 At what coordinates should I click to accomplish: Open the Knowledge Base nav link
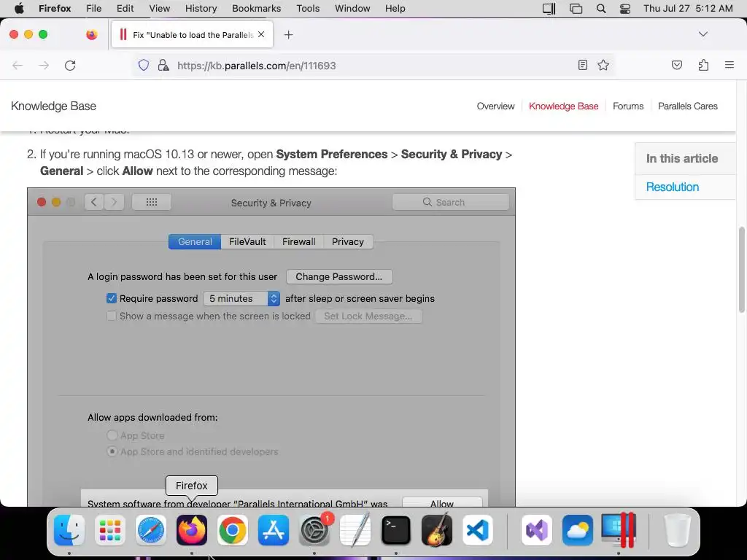tap(564, 106)
